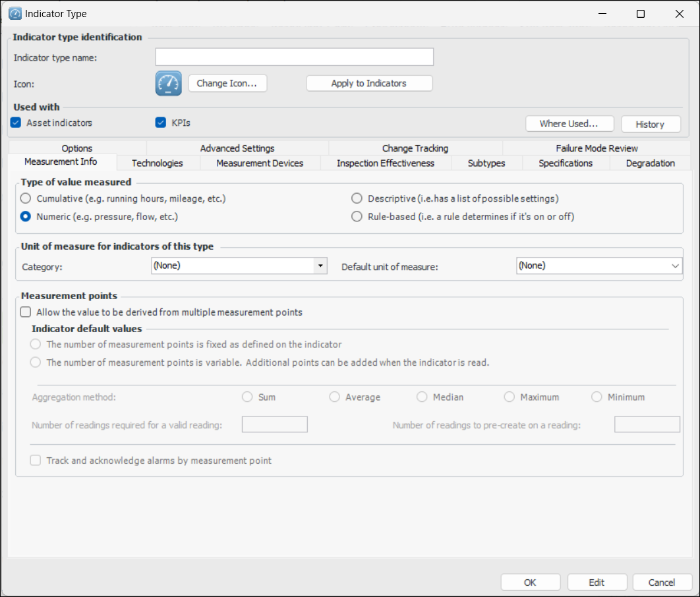Uncheck the Asset indicators checkbox
700x597 pixels.
16,123
